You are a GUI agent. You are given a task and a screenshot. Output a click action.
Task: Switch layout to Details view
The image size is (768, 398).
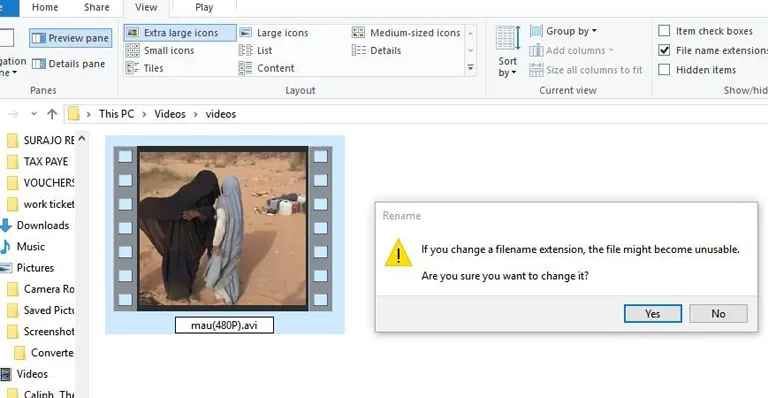376,50
